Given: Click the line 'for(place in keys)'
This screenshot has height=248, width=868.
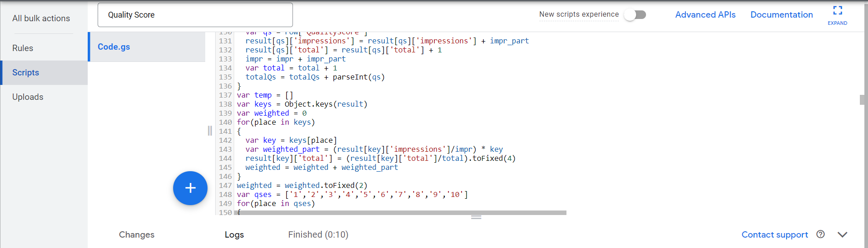Looking at the screenshot, I should tap(276, 122).
